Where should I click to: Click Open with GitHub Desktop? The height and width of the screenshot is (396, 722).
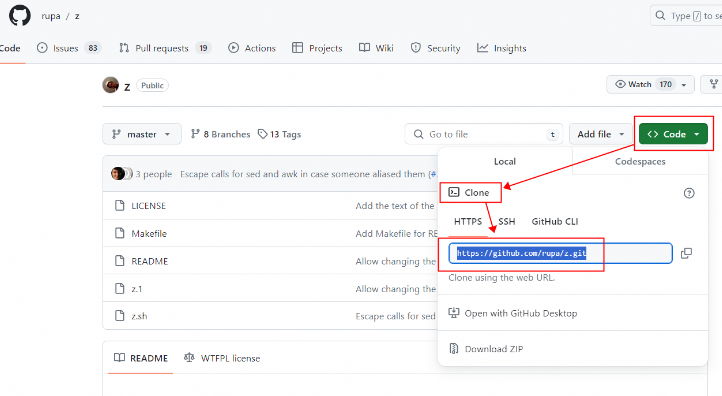tap(521, 313)
